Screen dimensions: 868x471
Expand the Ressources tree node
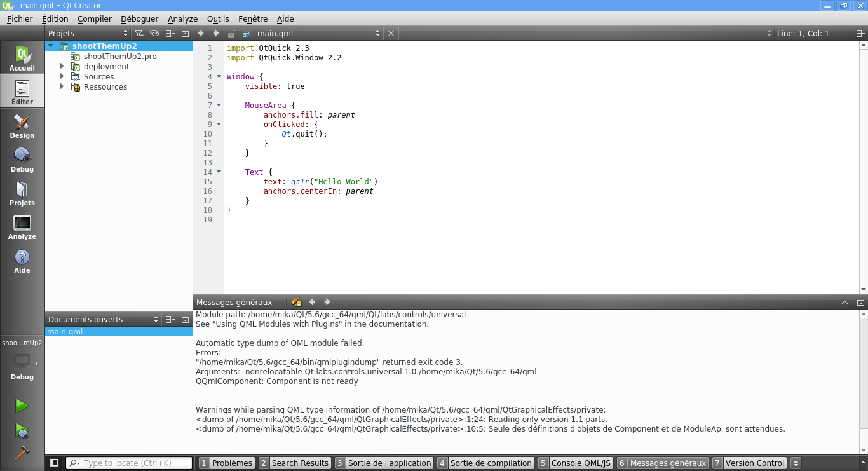tap(62, 87)
